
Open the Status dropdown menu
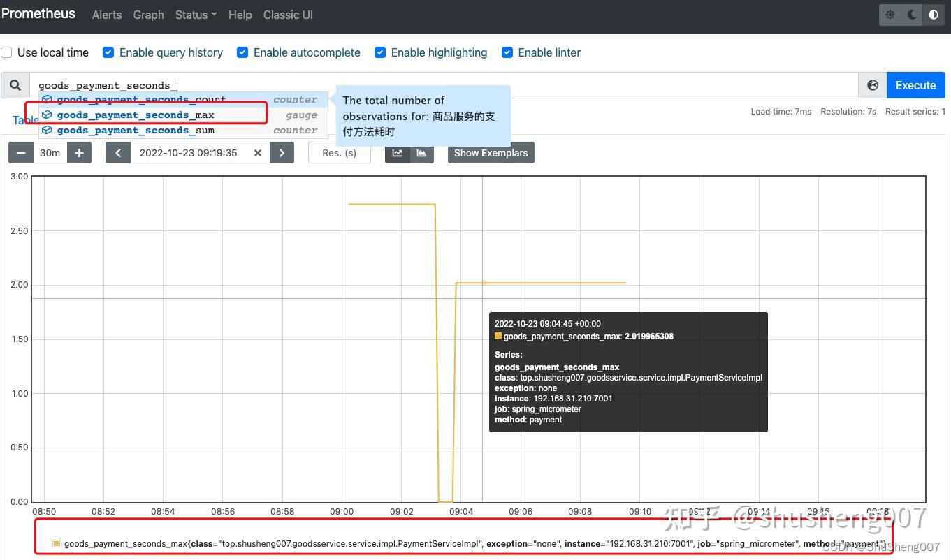pyautogui.click(x=195, y=14)
